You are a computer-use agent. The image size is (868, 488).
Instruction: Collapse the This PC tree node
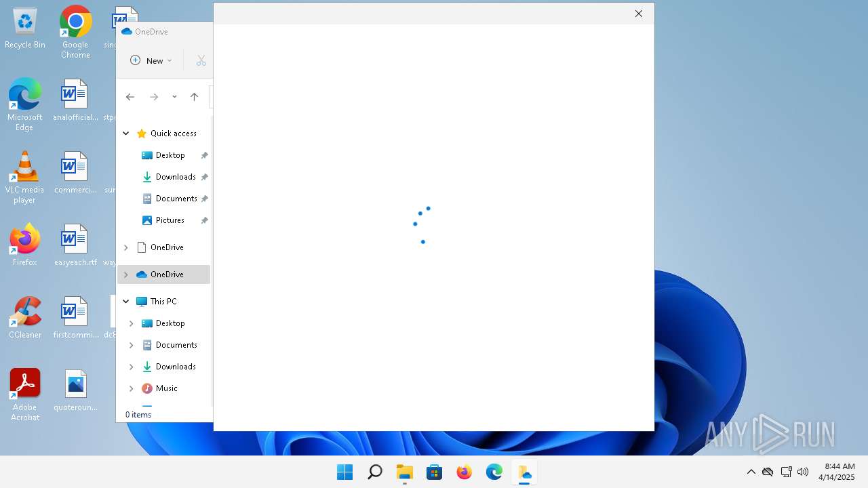[x=125, y=302]
